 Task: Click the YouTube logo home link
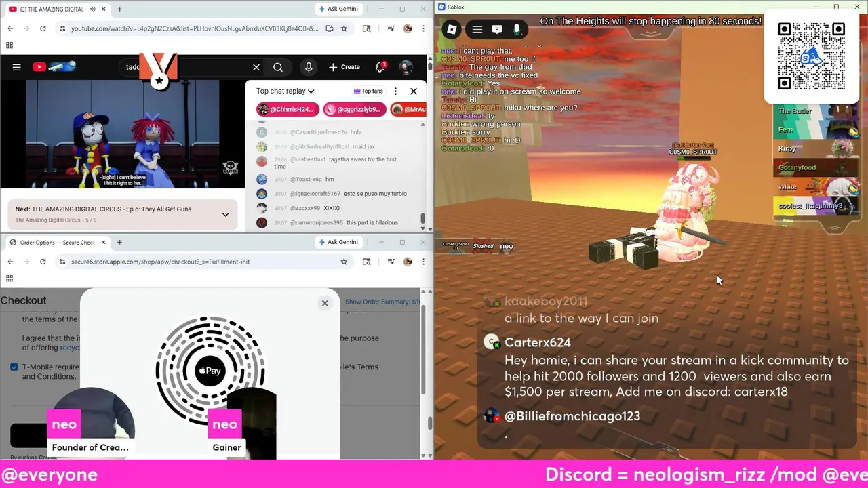click(x=54, y=67)
